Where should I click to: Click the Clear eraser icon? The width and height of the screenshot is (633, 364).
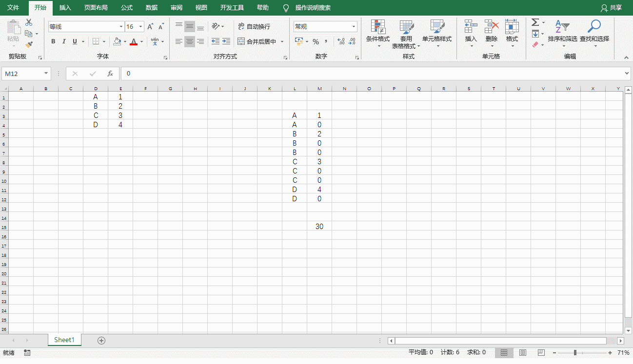tap(535, 45)
